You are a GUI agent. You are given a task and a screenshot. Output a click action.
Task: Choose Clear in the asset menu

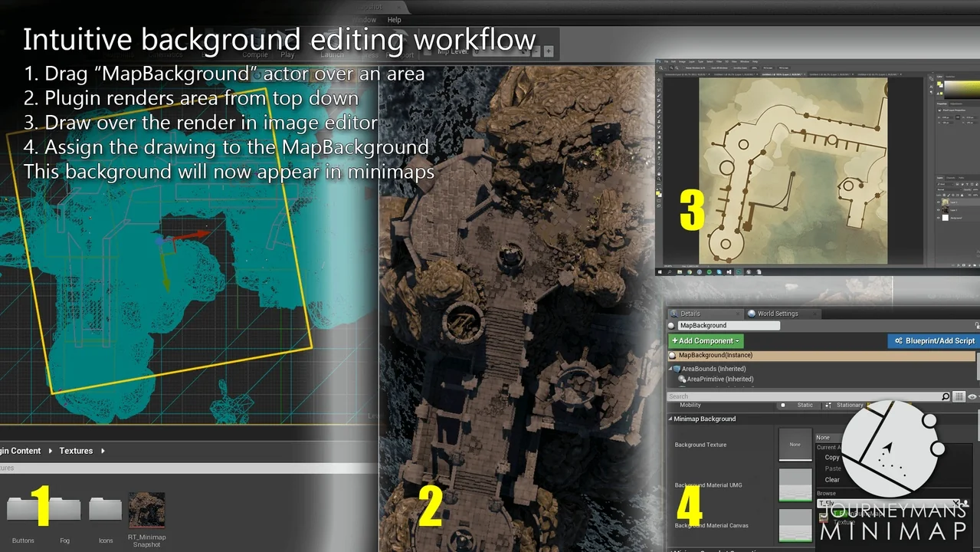click(x=832, y=480)
